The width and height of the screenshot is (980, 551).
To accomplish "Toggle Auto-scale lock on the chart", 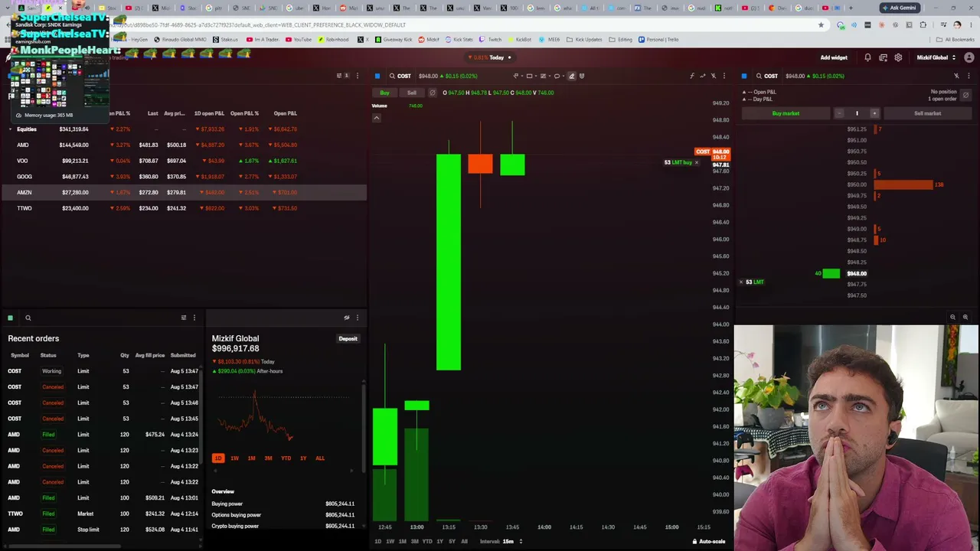I will click(709, 541).
